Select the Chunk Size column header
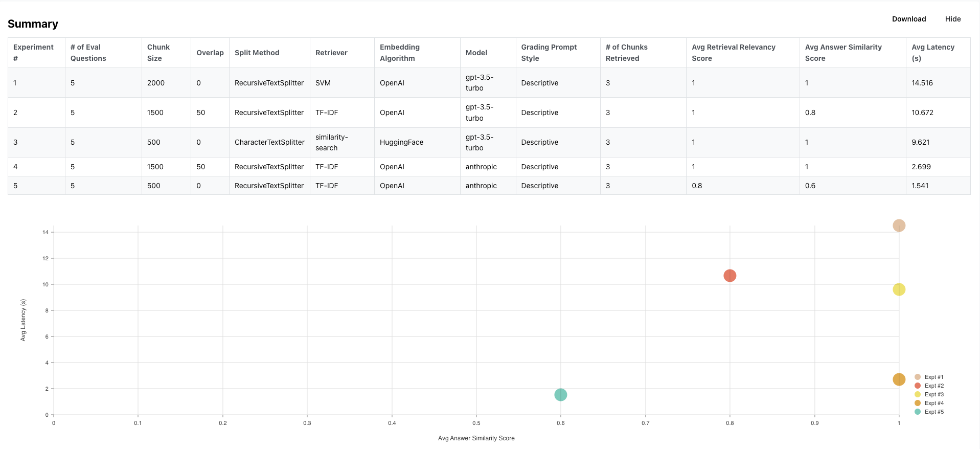Image resolution: width=980 pixels, height=449 pixels. coord(166,53)
